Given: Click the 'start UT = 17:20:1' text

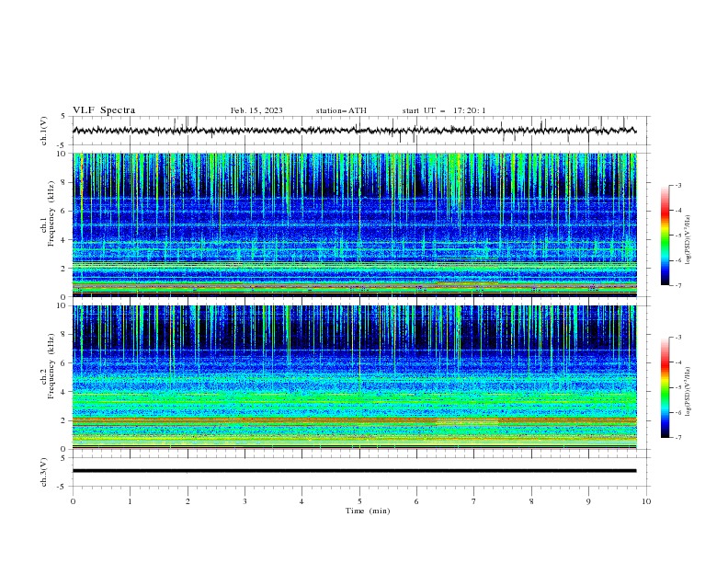Looking at the screenshot, I should [x=444, y=110].
